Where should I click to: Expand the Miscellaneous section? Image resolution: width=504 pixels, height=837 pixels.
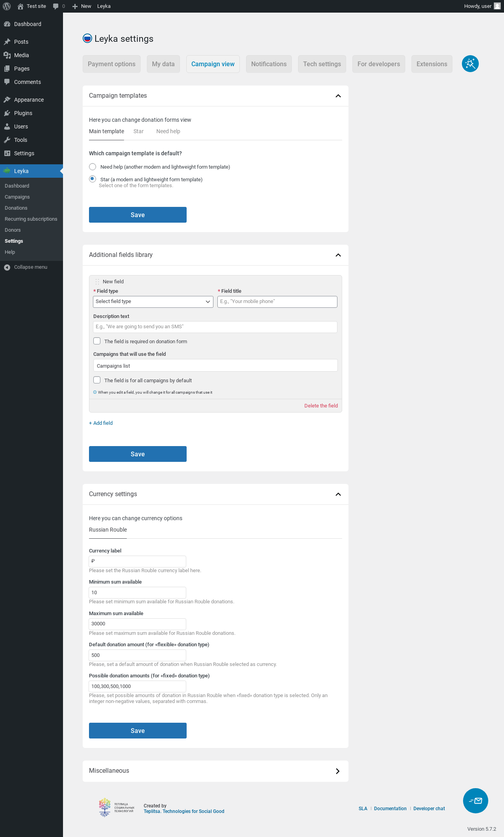(337, 771)
